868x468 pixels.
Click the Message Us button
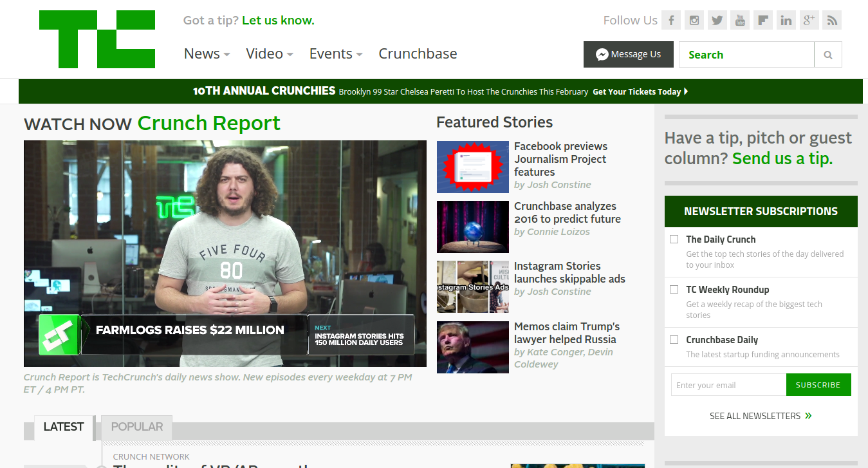pyautogui.click(x=629, y=55)
